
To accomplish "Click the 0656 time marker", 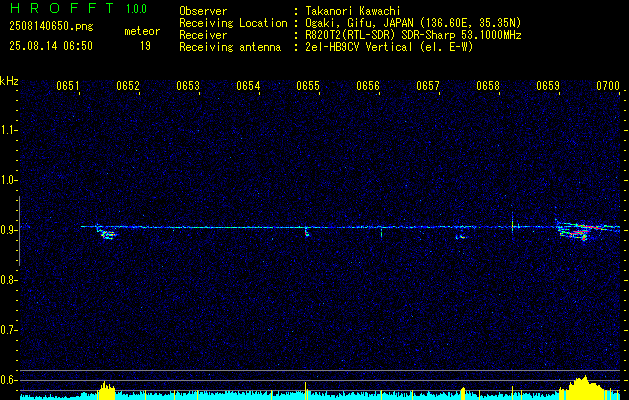I will (368, 86).
